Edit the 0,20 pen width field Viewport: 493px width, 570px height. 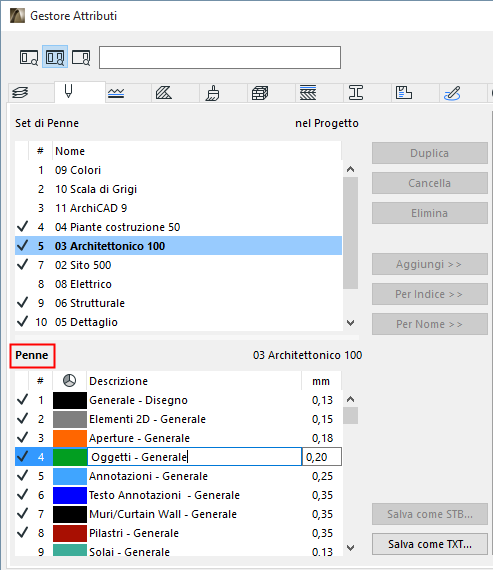pos(322,457)
